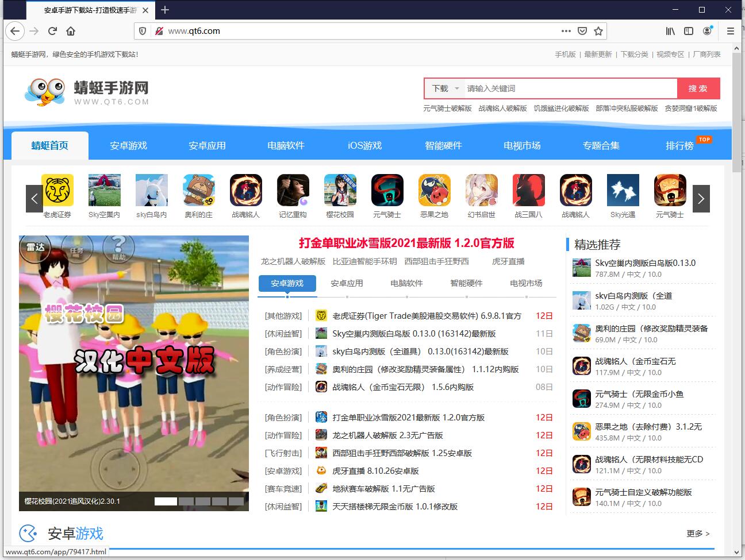745x560 pixels.
Task: Open Sky空巢内 game icon in carousel
Action: (x=105, y=190)
